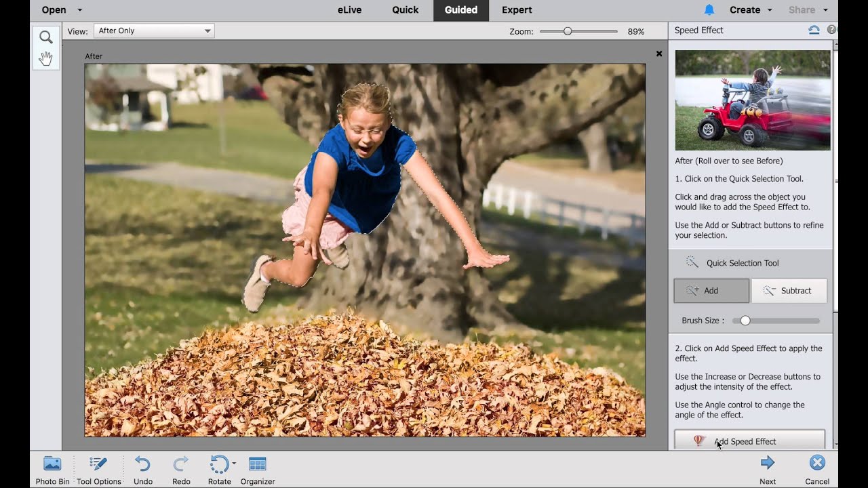
Task: Open the Rotate options dropdown arrow
Action: (234, 464)
